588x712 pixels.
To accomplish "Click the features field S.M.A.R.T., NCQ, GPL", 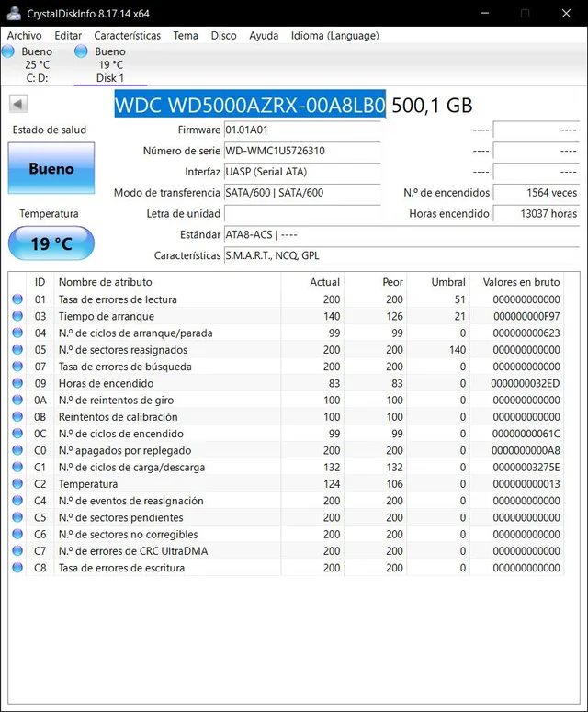I will coord(401,255).
